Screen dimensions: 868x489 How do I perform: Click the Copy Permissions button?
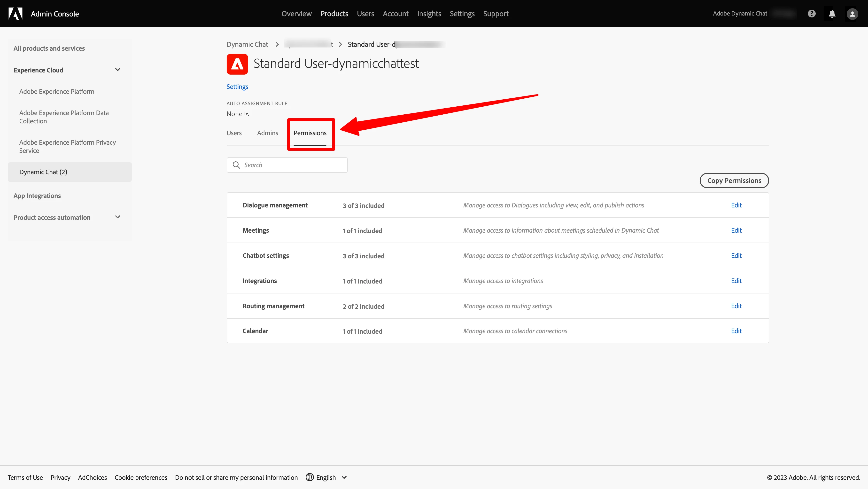point(734,181)
